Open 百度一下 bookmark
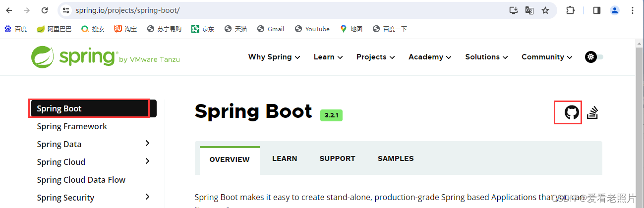Image resolution: width=644 pixels, height=208 pixels. click(x=390, y=29)
